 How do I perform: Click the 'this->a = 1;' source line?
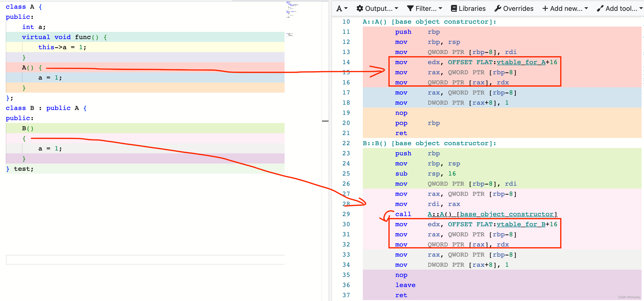(62, 47)
